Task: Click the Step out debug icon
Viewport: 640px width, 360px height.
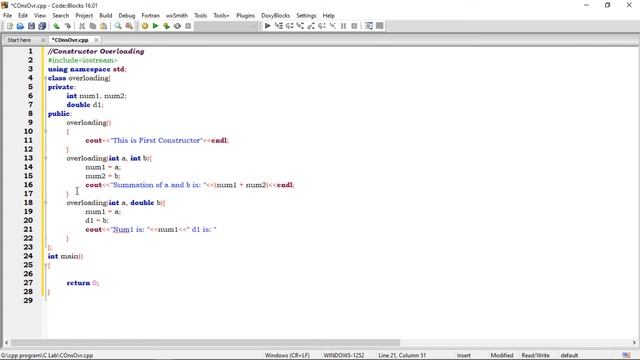Action: click(311, 26)
